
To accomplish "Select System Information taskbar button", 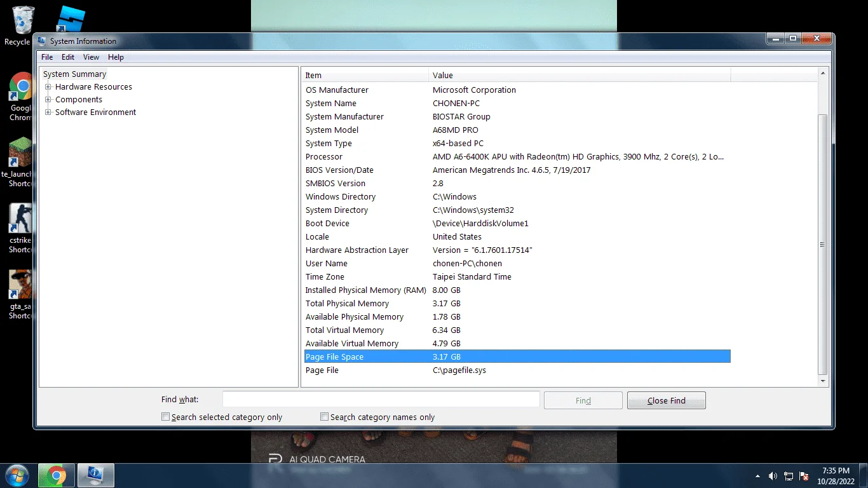I will click(x=95, y=475).
